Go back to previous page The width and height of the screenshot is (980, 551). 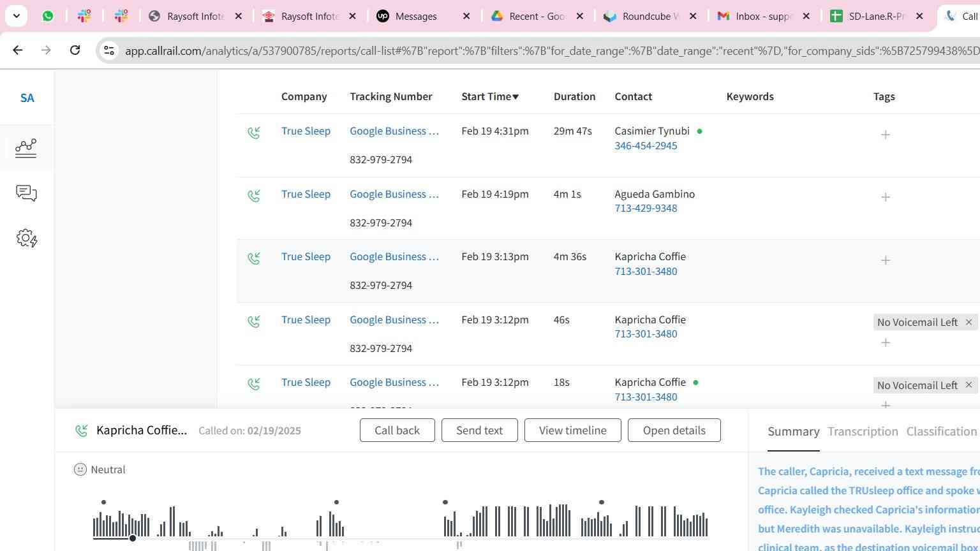18,50
